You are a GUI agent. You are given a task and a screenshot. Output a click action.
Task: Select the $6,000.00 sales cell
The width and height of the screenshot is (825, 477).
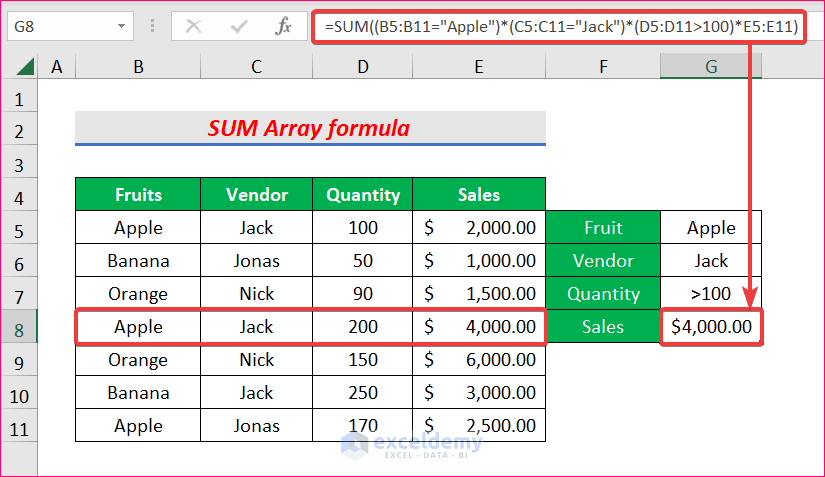pyautogui.click(x=479, y=360)
